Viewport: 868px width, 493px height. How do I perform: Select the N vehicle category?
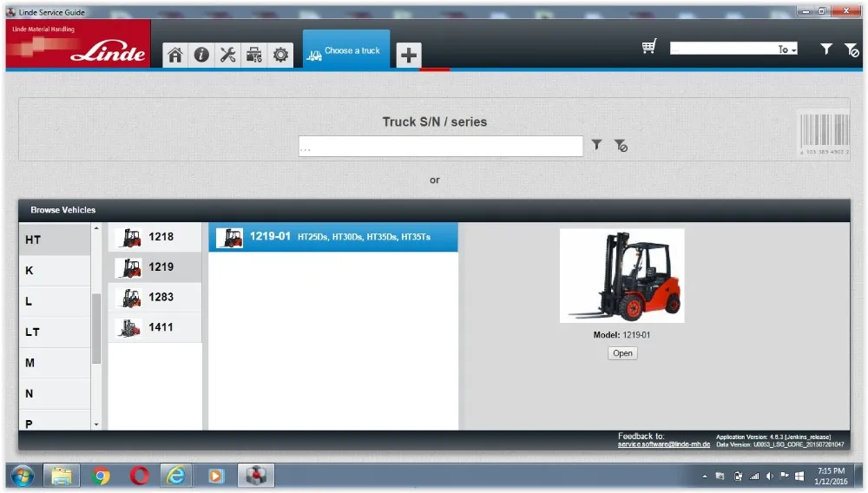[54, 394]
